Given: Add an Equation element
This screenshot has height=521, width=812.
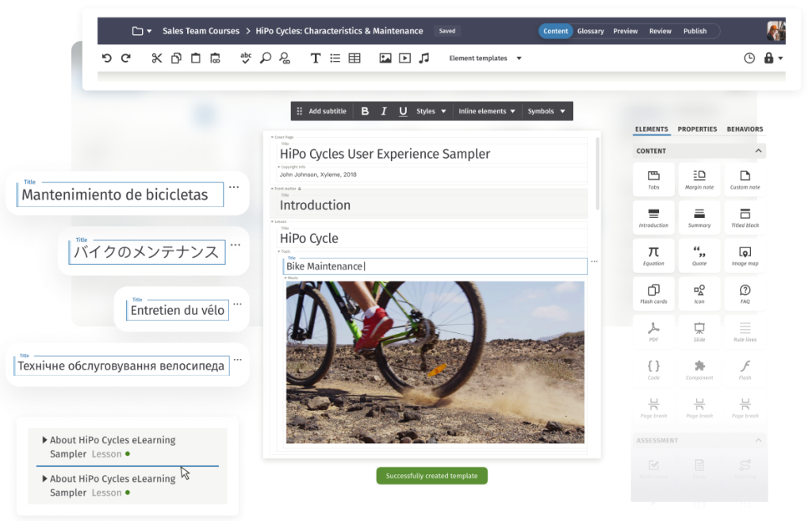Looking at the screenshot, I should (x=653, y=256).
